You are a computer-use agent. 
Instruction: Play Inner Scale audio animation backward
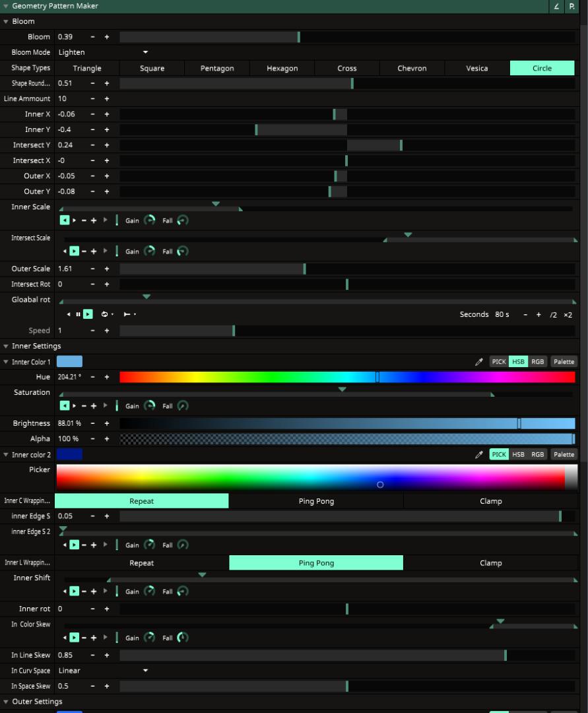pyautogui.click(x=65, y=221)
